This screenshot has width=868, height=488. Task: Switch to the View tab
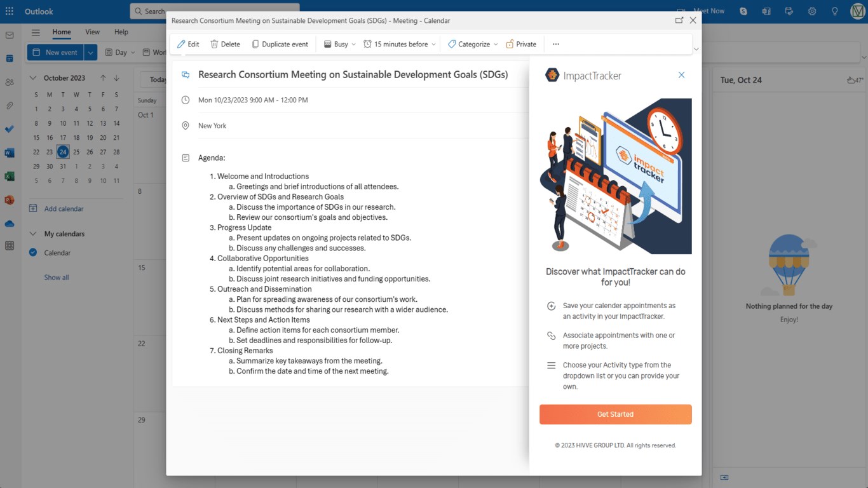pos(93,32)
